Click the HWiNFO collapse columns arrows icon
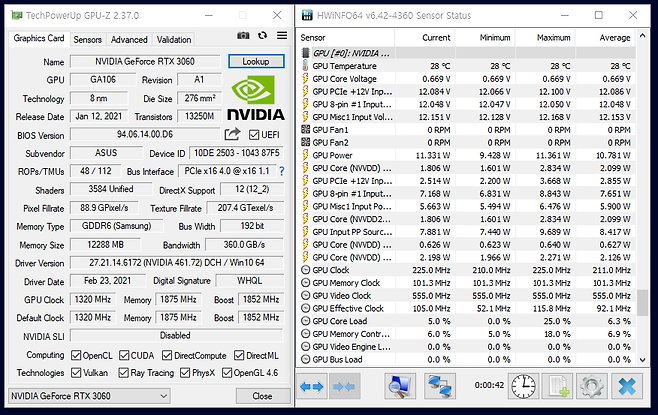Viewport: 658px width, 415px height. [344, 386]
